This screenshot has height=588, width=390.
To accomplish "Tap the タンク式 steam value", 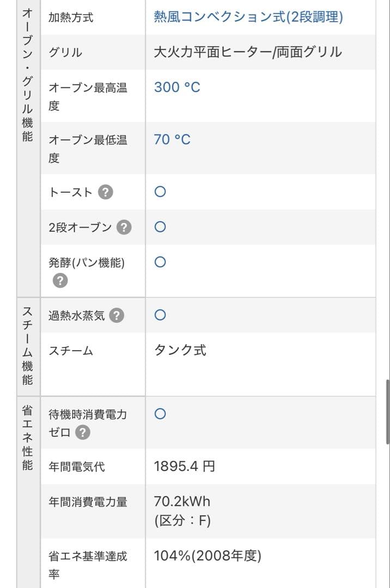I will (x=180, y=350).
